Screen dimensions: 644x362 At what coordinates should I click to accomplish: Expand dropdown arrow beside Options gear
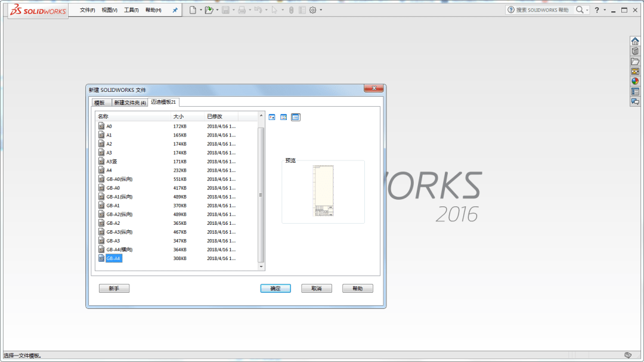321,10
